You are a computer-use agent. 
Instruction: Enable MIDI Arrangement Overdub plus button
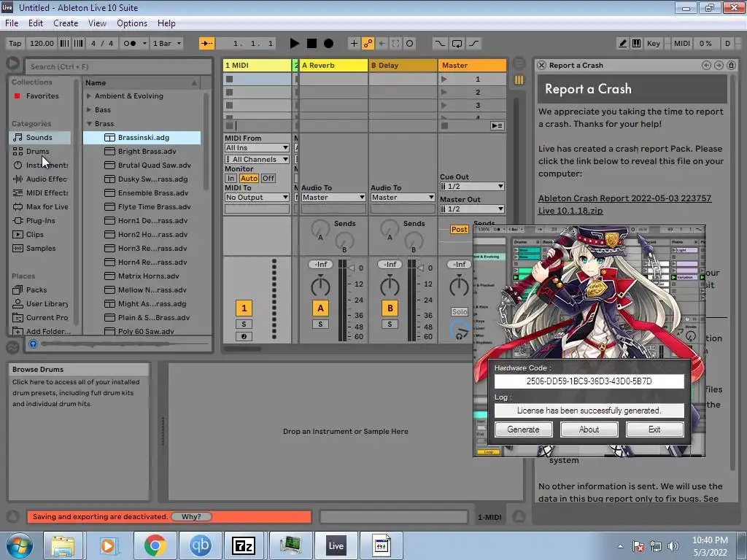[x=354, y=43]
